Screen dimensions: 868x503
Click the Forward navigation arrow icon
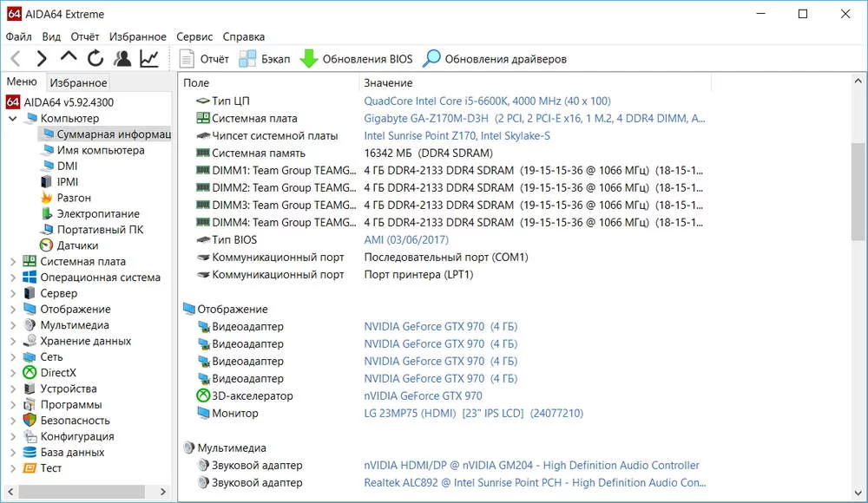point(42,59)
